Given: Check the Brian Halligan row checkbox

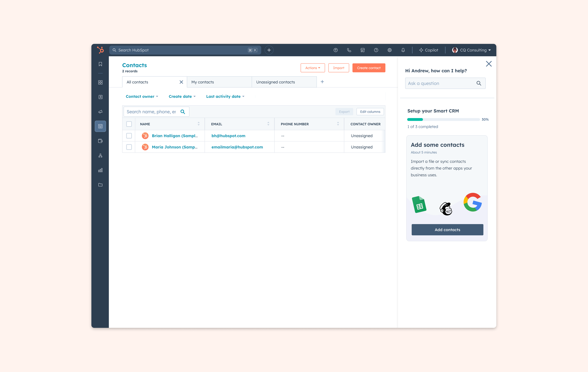Looking at the screenshot, I should click(129, 136).
